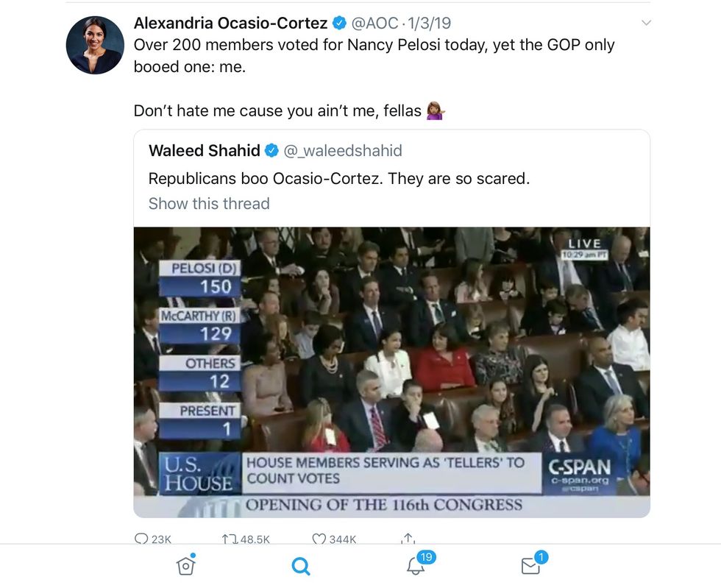The height and width of the screenshot is (588, 721).
Task: Click the Alexandria Ocasio-Cortez display name
Action: [230, 24]
